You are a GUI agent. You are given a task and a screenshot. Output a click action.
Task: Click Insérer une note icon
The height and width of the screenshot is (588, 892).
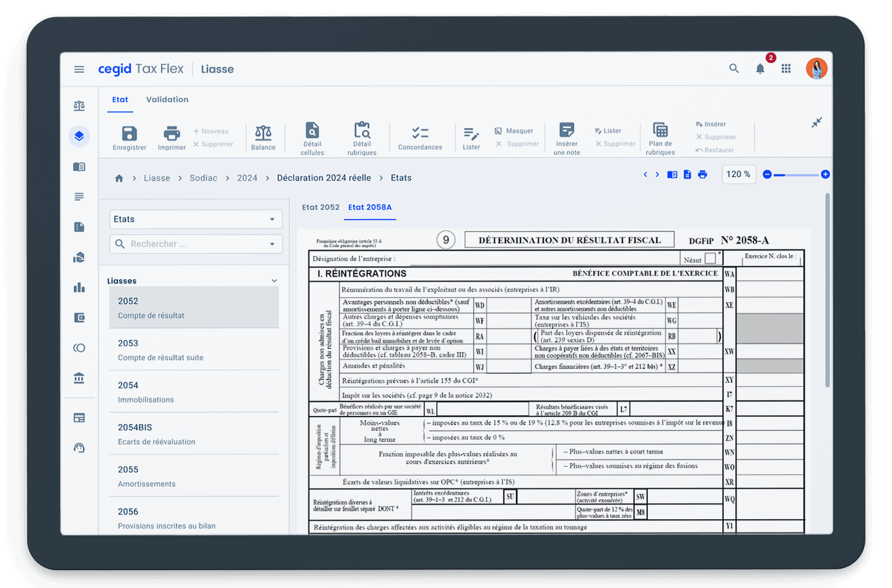coord(566,130)
